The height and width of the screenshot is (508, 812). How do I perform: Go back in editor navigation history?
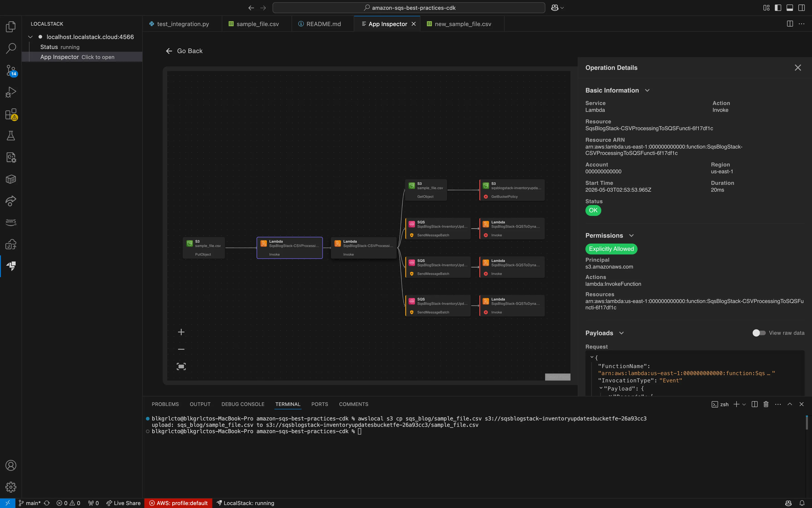(x=251, y=8)
